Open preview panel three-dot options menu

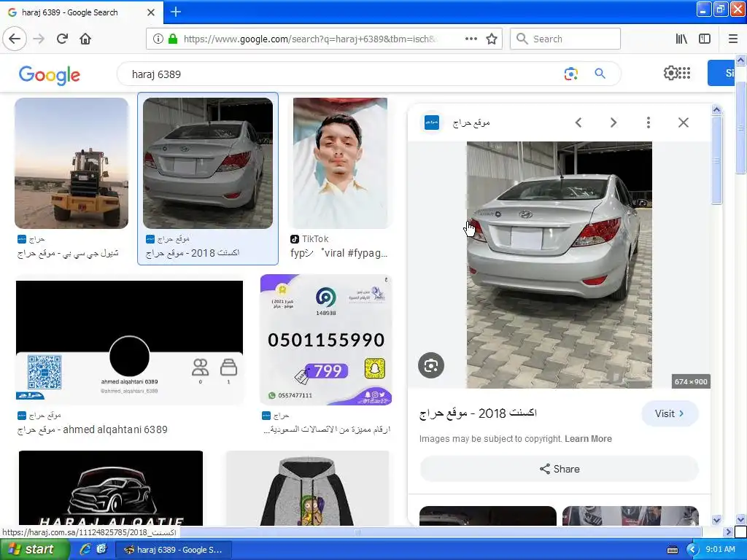(x=649, y=122)
